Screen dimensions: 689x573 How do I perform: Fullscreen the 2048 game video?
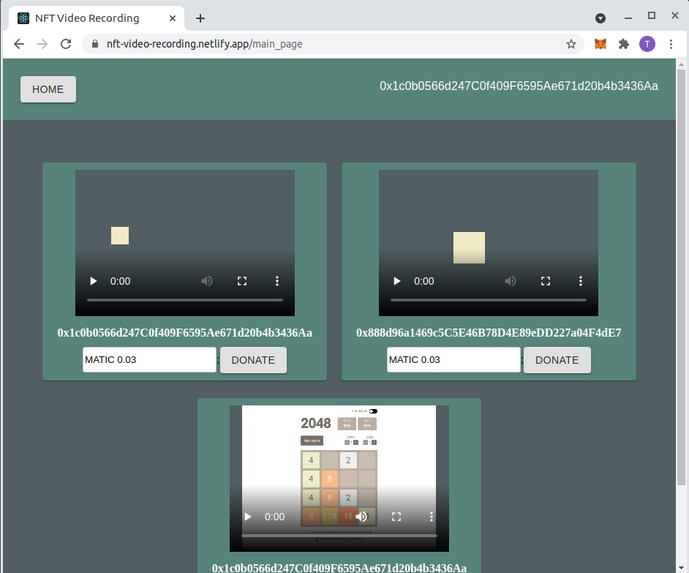[396, 516]
